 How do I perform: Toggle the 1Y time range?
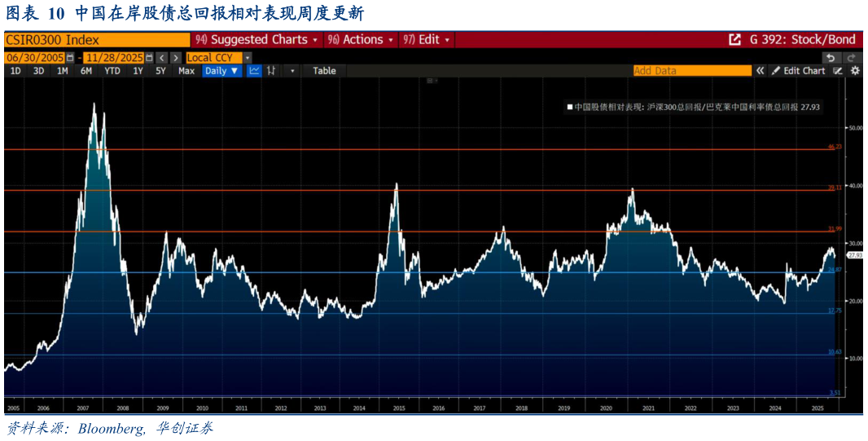(138, 71)
